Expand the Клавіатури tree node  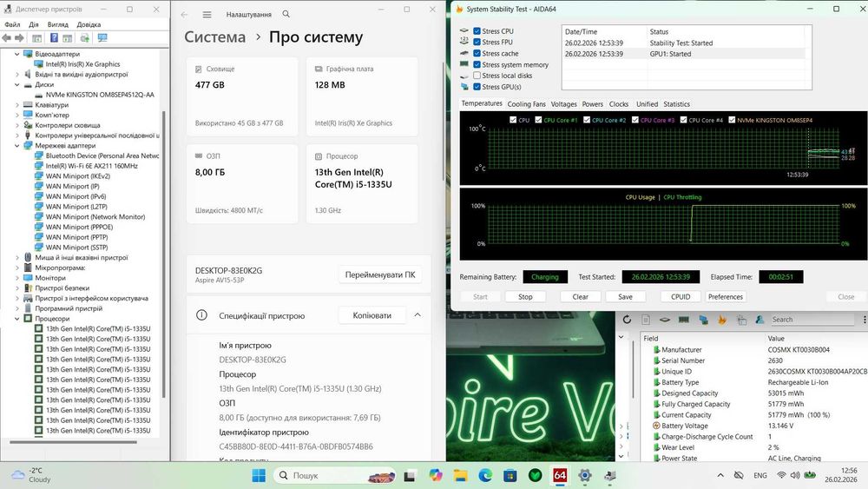coord(16,105)
